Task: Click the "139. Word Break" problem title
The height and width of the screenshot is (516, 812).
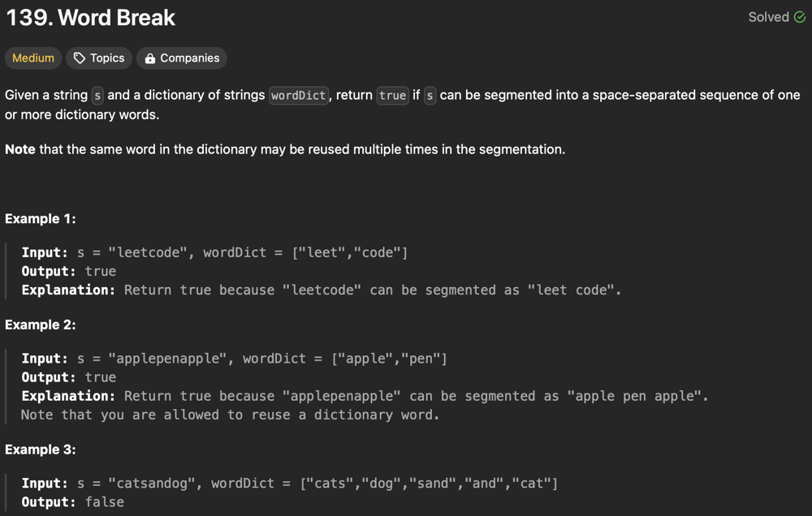Action: [91, 18]
